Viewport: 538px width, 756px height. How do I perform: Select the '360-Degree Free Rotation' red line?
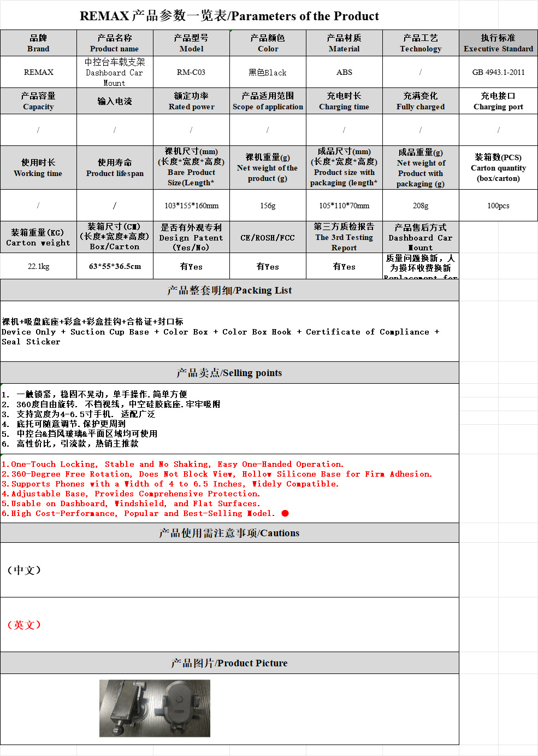coord(217,474)
